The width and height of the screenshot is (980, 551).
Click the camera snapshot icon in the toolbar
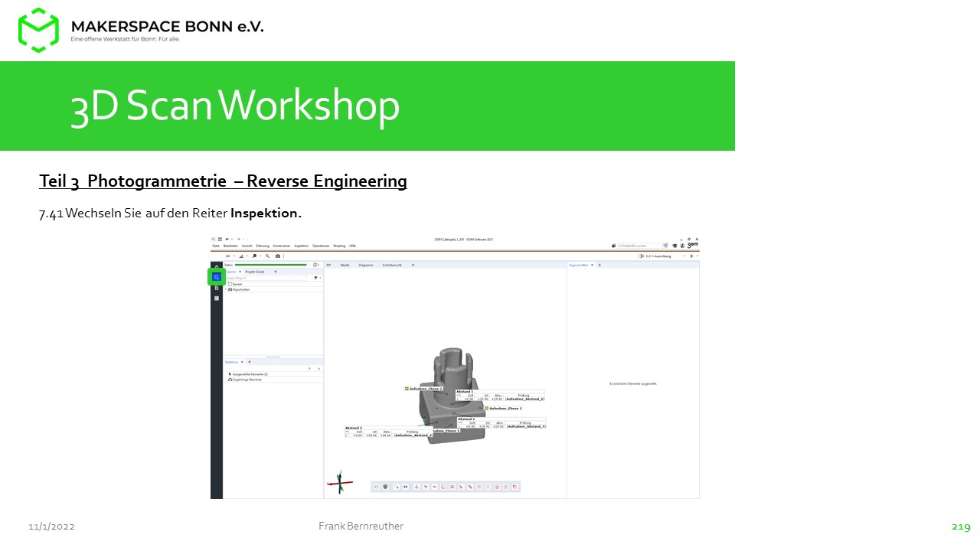277,256
